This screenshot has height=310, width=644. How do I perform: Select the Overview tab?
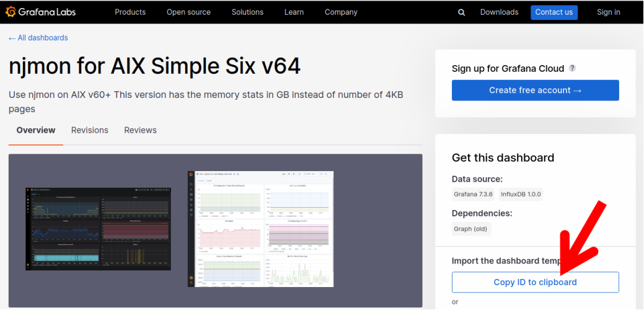click(x=36, y=130)
